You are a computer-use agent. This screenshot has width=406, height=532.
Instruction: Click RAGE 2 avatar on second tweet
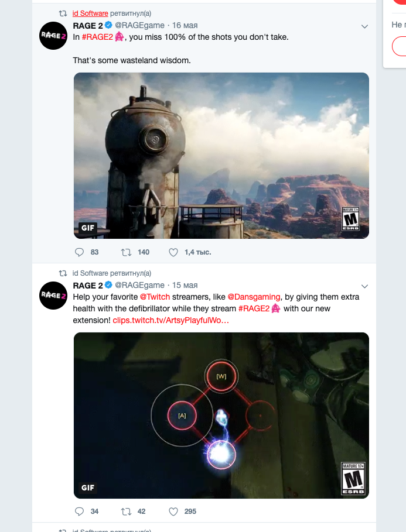(x=53, y=296)
